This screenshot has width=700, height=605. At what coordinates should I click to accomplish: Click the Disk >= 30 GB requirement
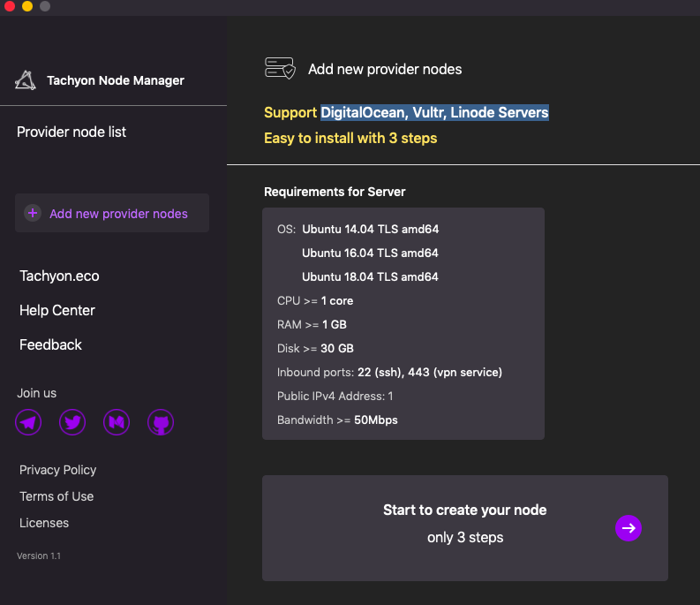click(x=315, y=348)
